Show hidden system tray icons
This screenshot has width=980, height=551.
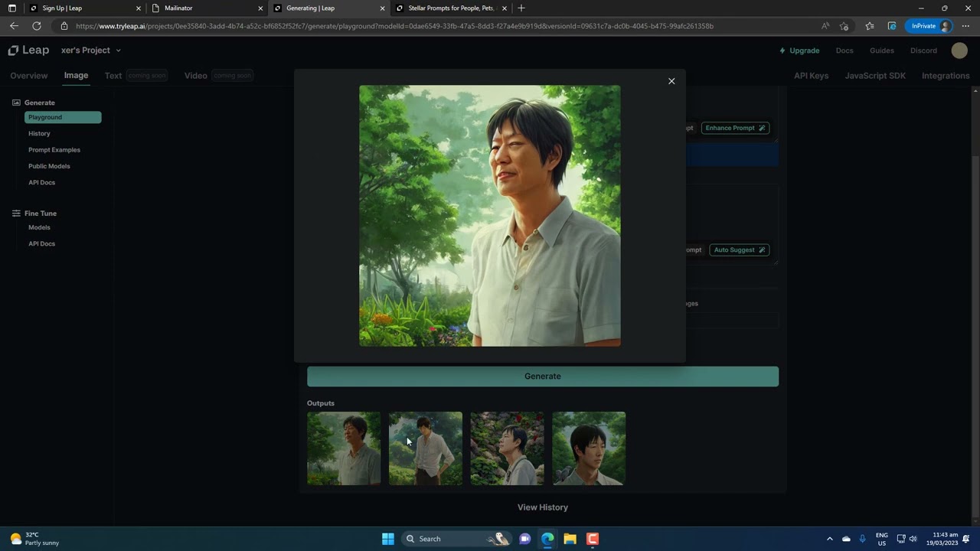point(829,539)
